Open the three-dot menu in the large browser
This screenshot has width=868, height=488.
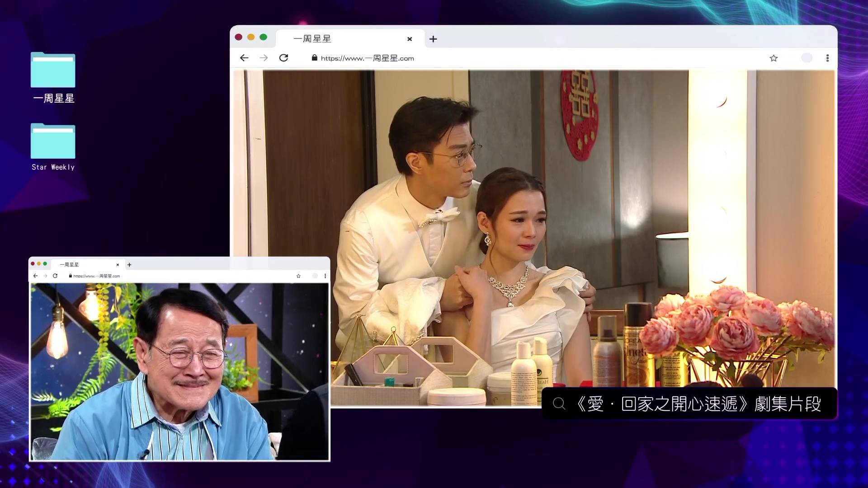(827, 58)
